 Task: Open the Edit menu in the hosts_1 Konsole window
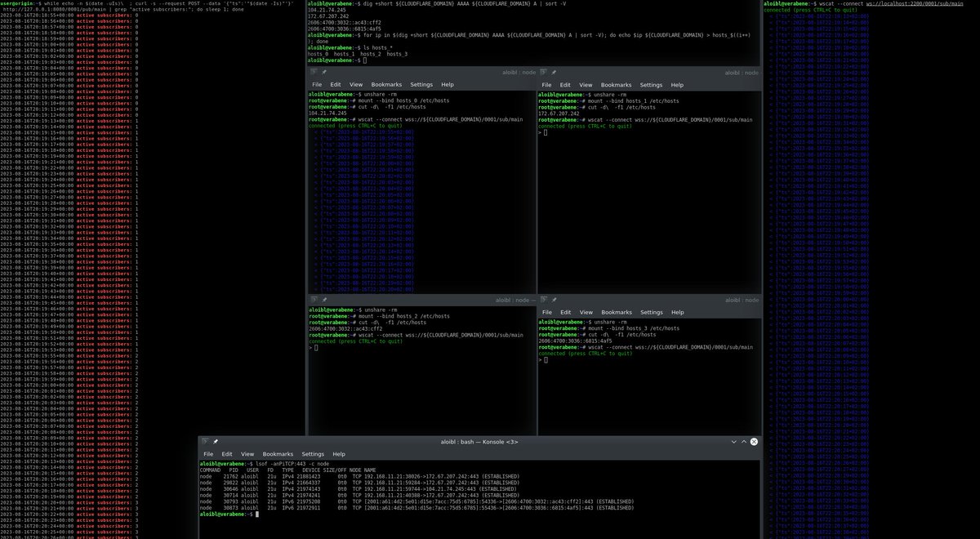coord(565,84)
